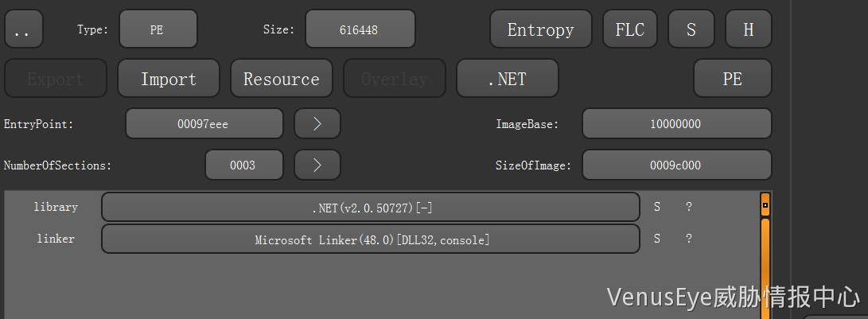868x319 pixels.
Task: Open the Entropy analysis window
Action: click(x=540, y=30)
